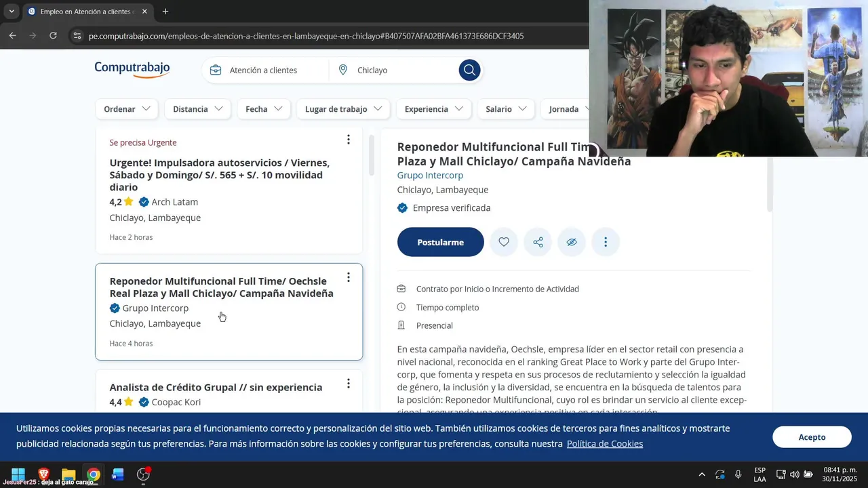Click the Hace 2 horas timestamp
Screen dimensions: 868x488
tap(131, 237)
